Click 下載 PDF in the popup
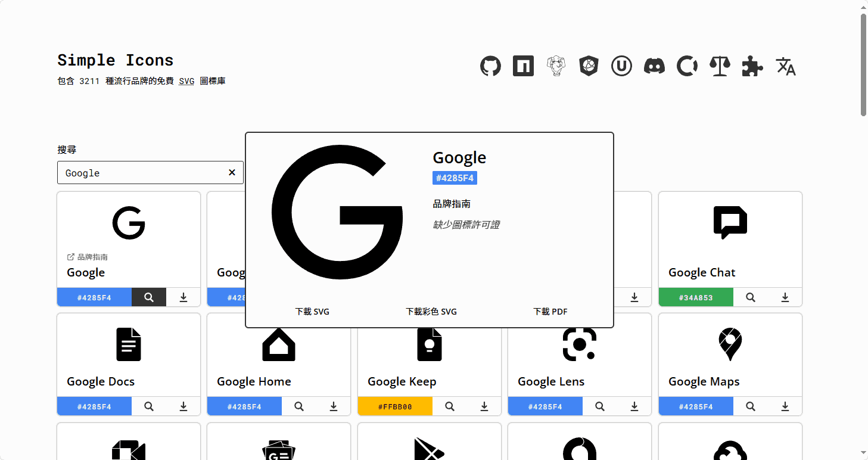The width and height of the screenshot is (868, 460). point(550,312)
